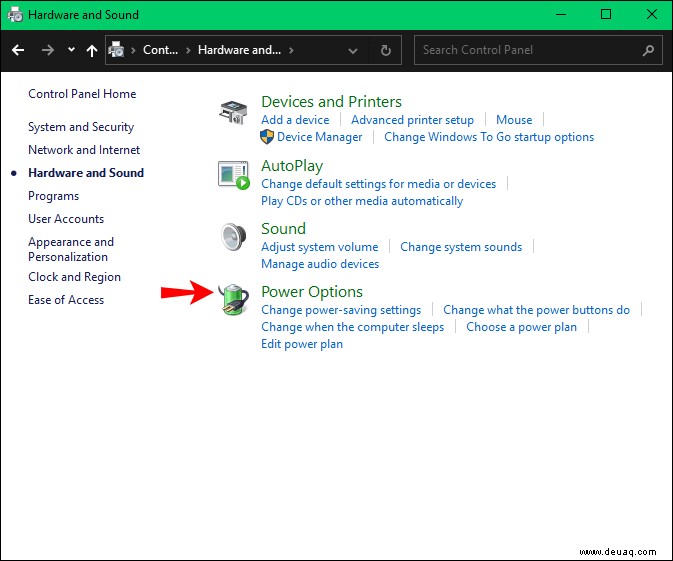Open System and Security category
The image size is (673, 561).
point(81,127)
